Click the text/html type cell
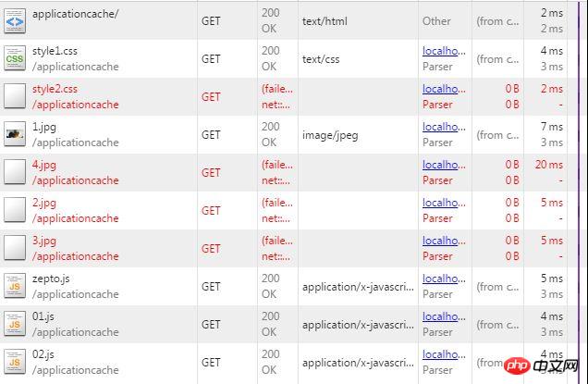This screenshot has width=588, height=384. tap(324, 20)
